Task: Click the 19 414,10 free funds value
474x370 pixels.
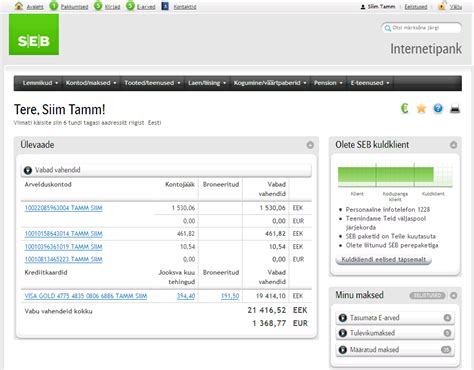Action: 271,296
